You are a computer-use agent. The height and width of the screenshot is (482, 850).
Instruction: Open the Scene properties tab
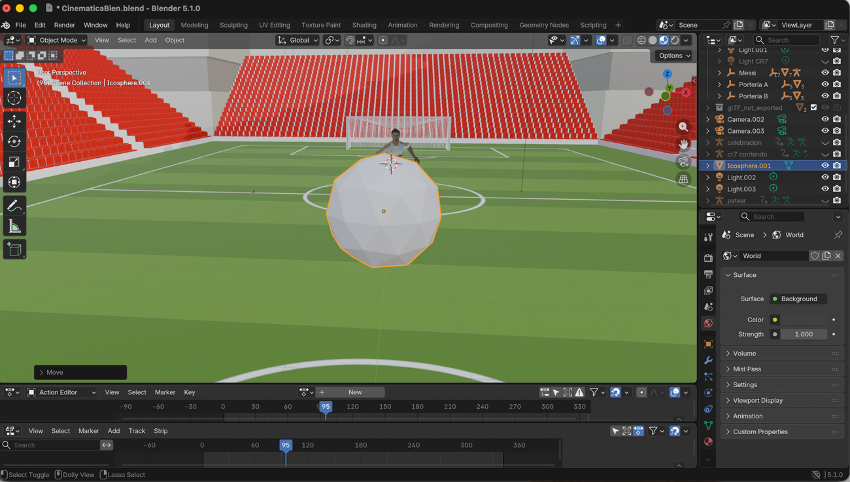pos(708,307)
